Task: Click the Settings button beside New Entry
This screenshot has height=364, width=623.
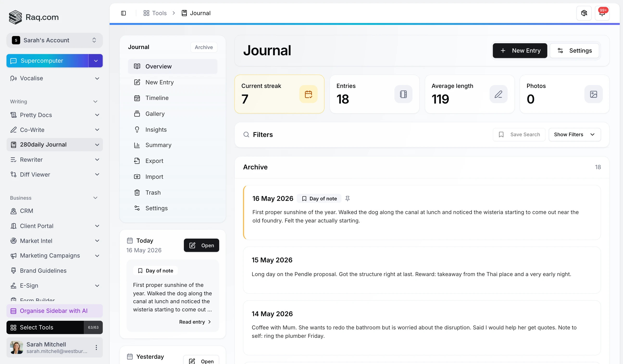Action: tap(574, 51)
